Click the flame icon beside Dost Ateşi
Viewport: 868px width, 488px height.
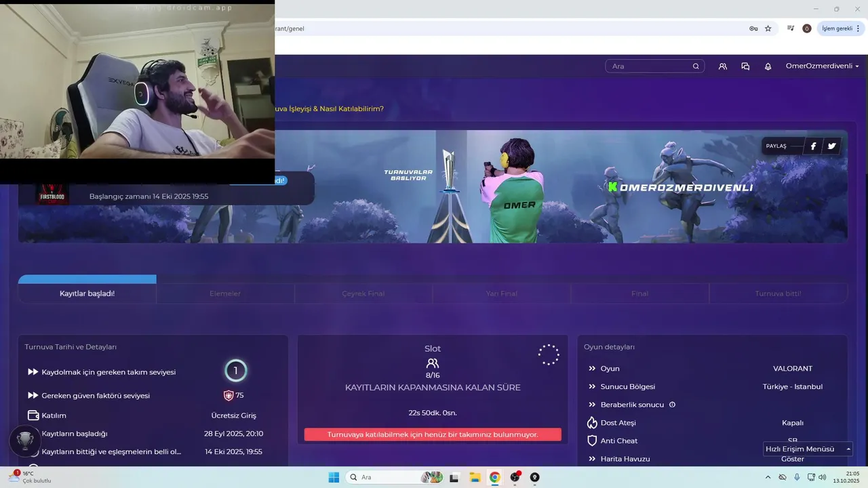592,423
